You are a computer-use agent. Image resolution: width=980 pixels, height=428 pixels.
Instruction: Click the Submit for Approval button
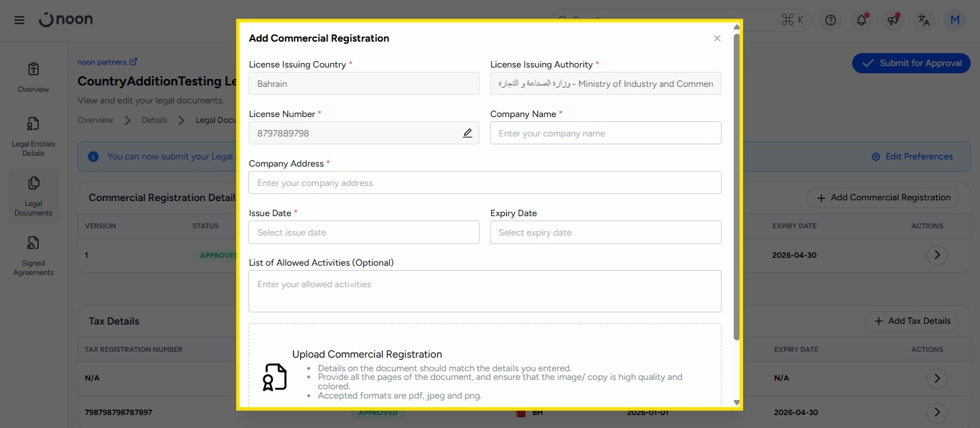click(911, 63)
